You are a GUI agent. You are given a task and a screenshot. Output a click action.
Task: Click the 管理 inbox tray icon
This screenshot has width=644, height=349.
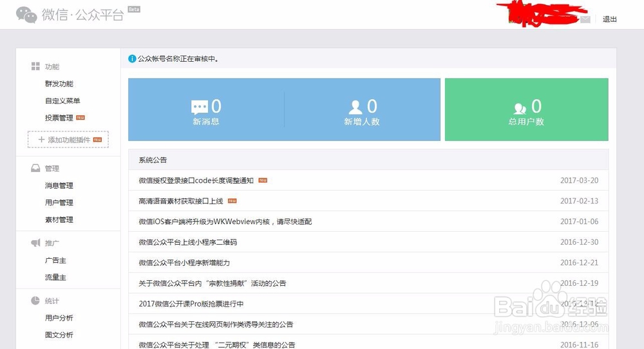[35, 168]
